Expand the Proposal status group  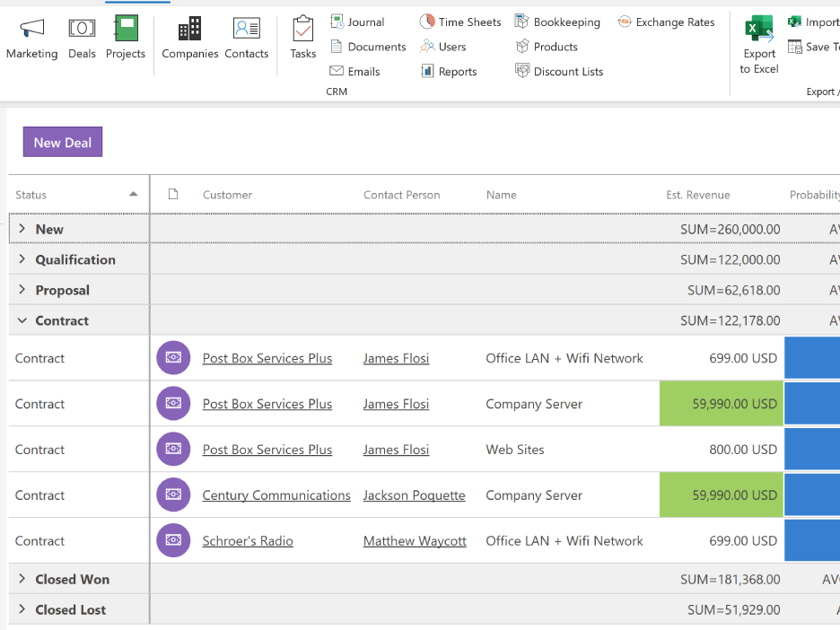(22, 290)
